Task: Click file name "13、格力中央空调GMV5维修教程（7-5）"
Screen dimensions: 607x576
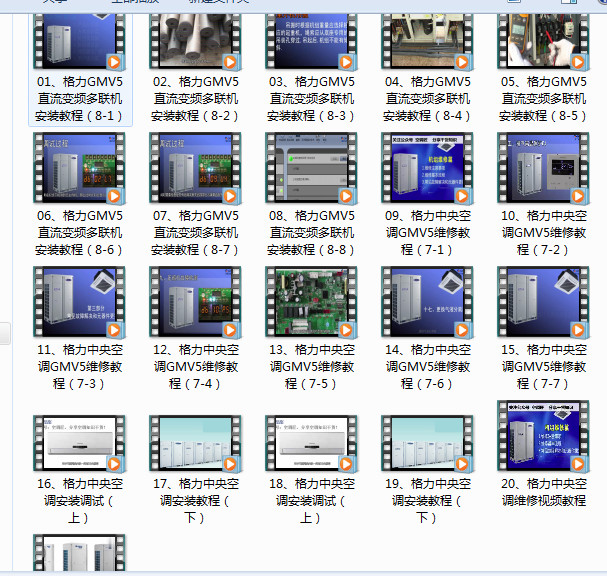Action: (x=311, y=367)
